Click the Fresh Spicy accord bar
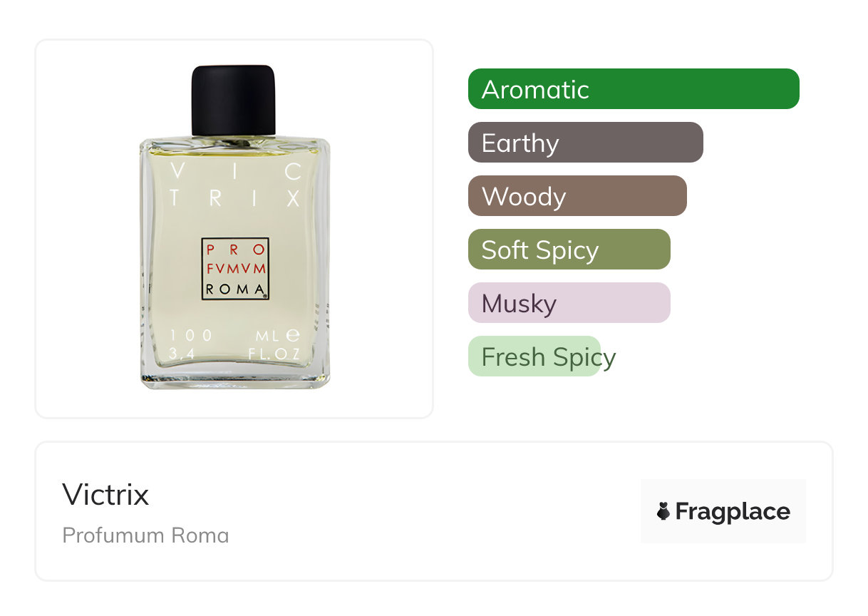Viewport: 868px width, 616px height. coord(534,356)
